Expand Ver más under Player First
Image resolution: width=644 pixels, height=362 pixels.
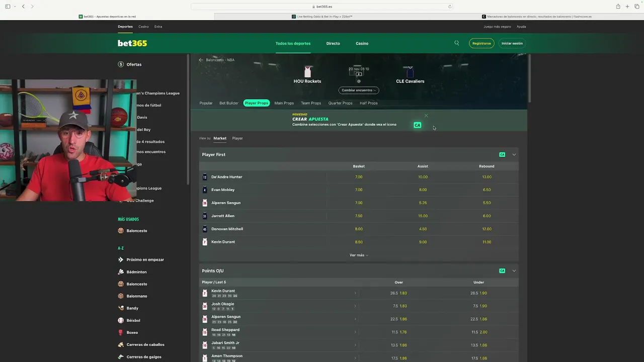coord(359,255)
